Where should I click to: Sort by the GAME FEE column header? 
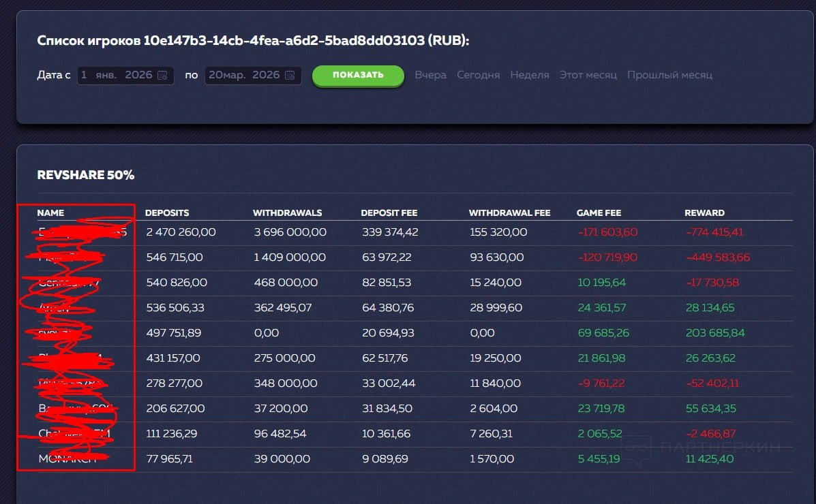(599, 212)
